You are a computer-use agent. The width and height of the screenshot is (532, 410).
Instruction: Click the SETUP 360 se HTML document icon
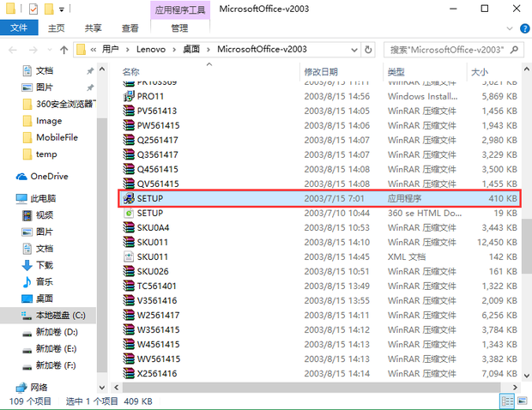(x=129, y=213)
